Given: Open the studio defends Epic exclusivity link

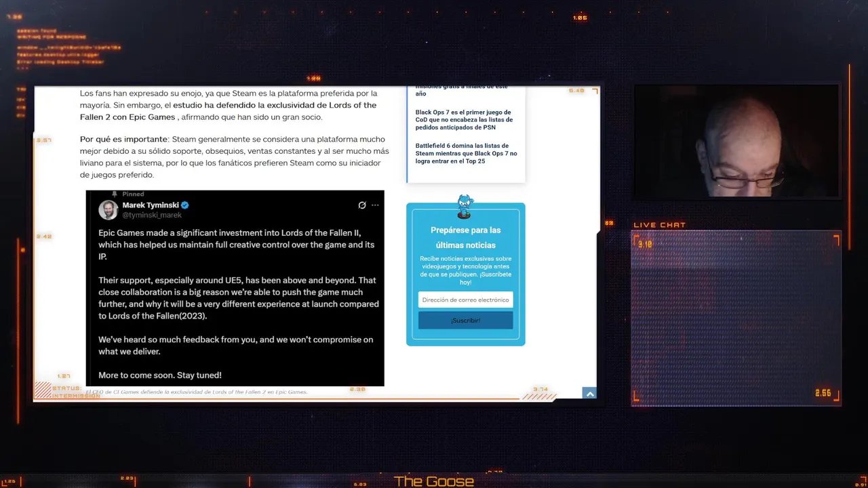Looking at the screenshot, I should (228, 111).
